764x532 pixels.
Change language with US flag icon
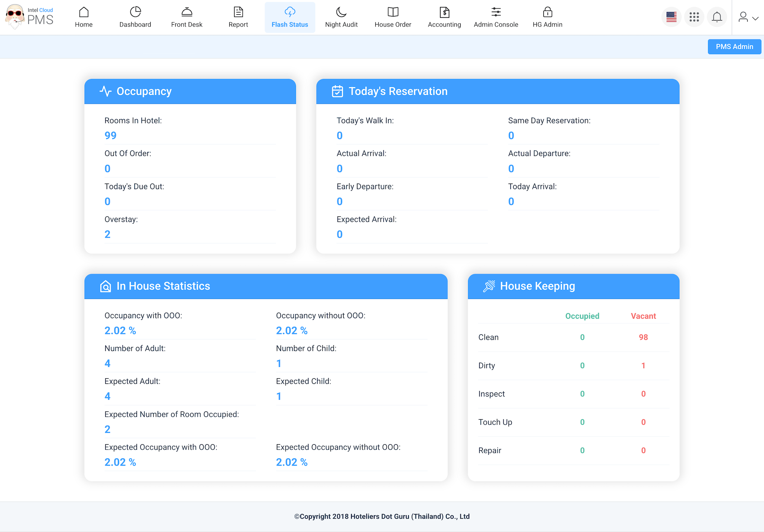[x=671, y=17]
